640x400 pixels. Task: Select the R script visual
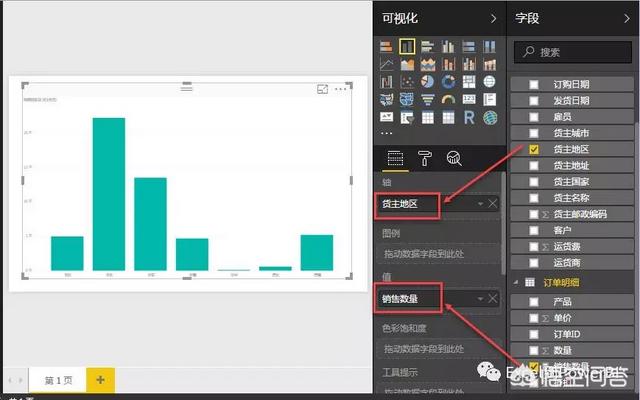point(469,118)
